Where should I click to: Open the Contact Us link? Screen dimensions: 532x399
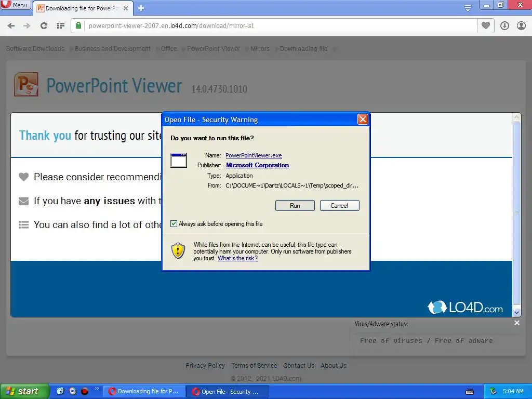point(299,365)
